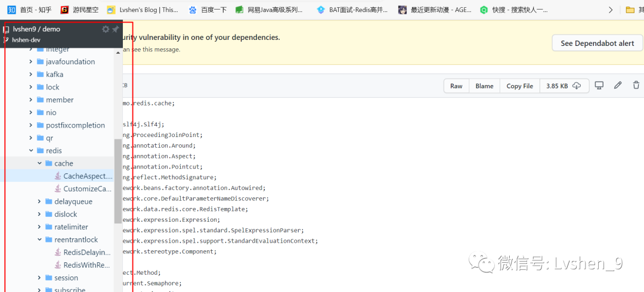Click the sidebar tree scrollbar thumb
This screenshot has width=644, height=292.
[x=118, y=181]
